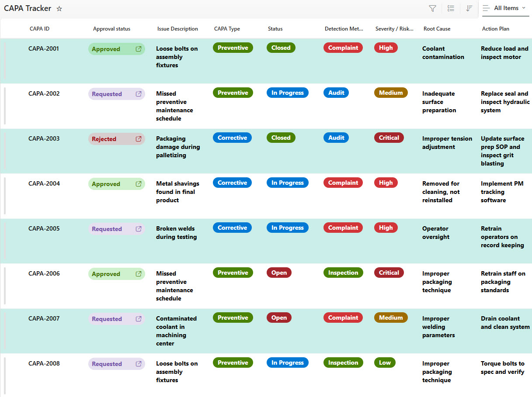Click the Requested approval pill for CAPA-2007

(x=107, y=319)
